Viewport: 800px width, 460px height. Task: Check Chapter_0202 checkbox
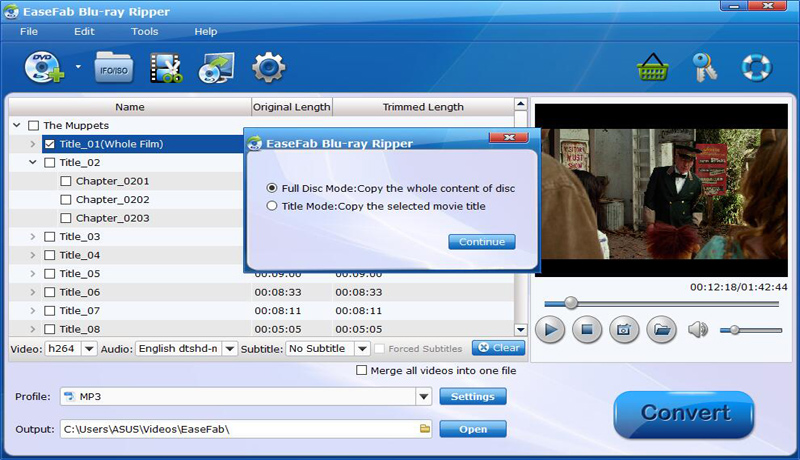click(x=66, y=199)
